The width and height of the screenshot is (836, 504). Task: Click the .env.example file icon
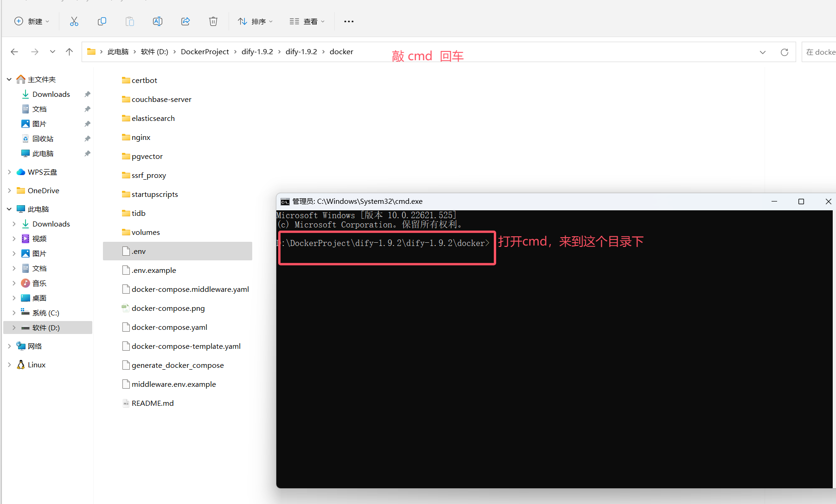(126, 270)
